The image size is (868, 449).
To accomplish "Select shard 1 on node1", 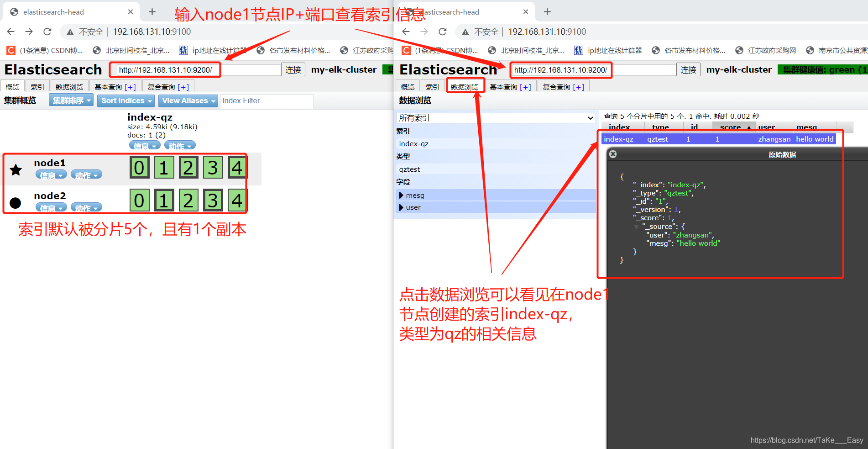I will 164,168.
